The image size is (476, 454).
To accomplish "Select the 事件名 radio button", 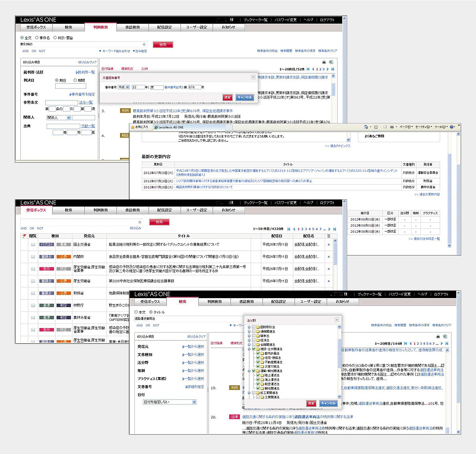I will [x=37, y=38].
